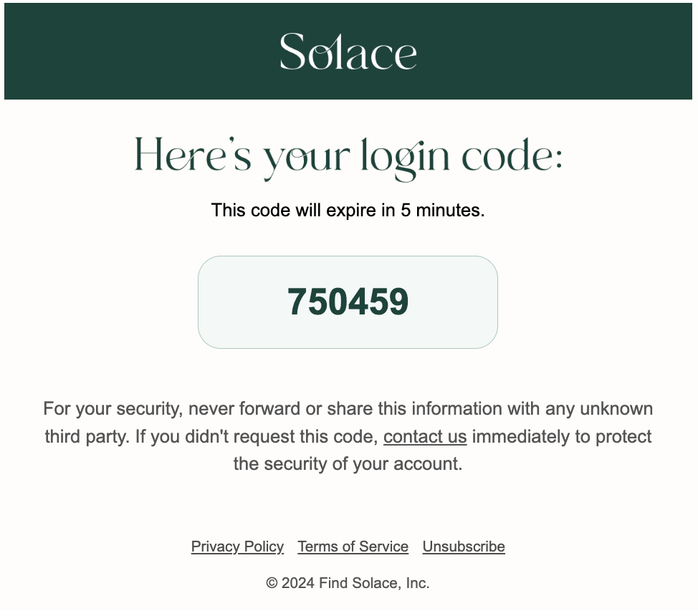Click the Solace logo in the header
The image size is (698, 616).
pyautogui.click(x=348, y=52)
